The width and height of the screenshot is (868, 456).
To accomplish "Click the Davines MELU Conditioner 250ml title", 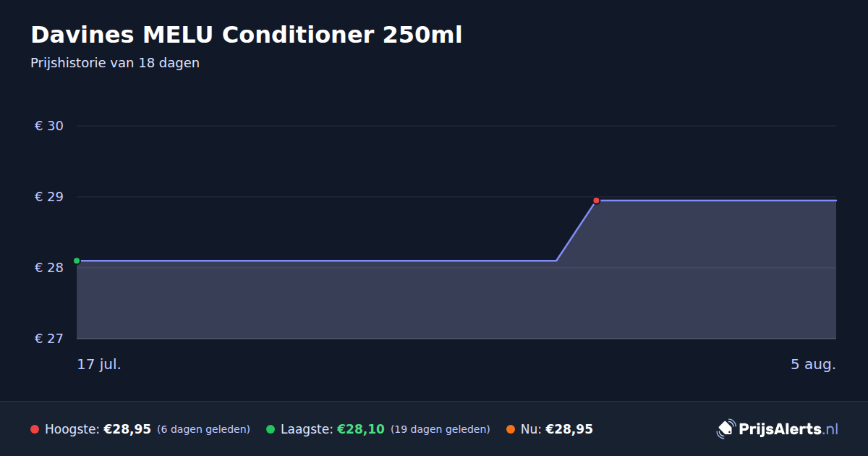I will pos(246,35).
